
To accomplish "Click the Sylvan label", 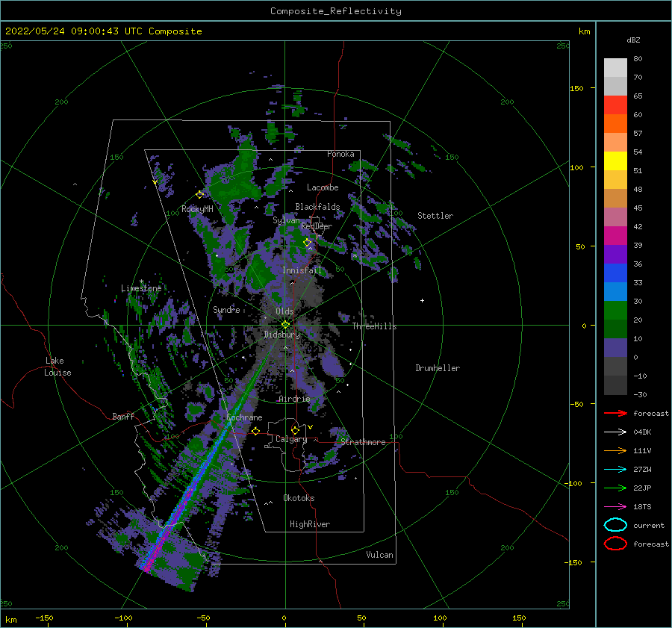I will coord(286,220).
